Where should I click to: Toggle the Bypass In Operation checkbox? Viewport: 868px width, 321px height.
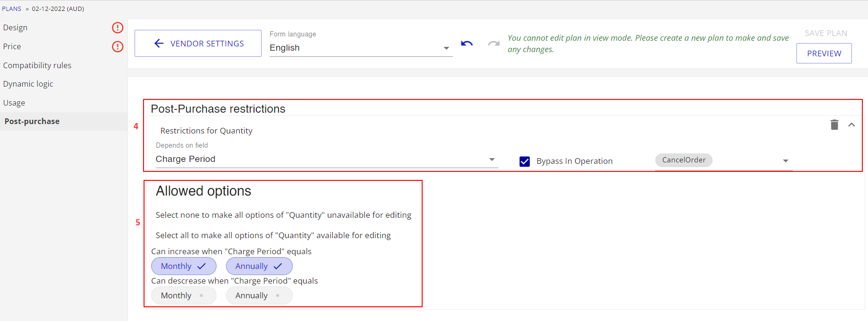[x=524, y=161]
